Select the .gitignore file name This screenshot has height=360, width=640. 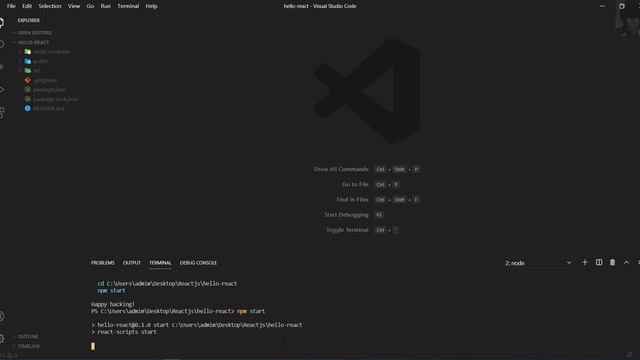point(45,80)
